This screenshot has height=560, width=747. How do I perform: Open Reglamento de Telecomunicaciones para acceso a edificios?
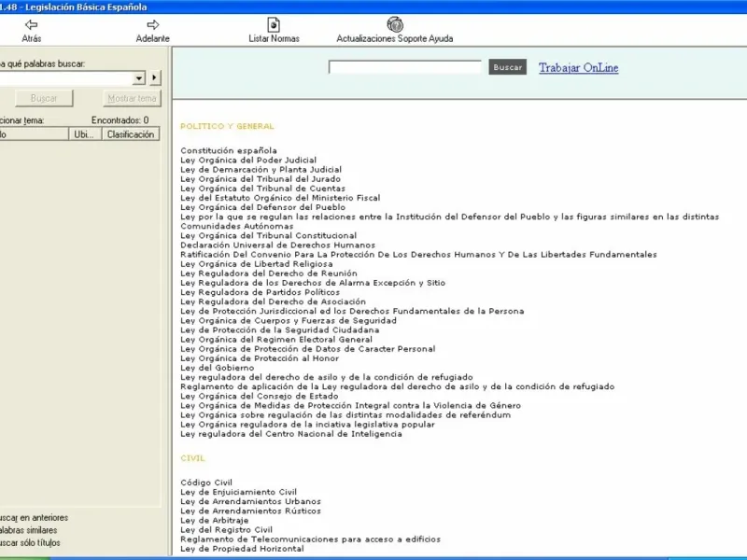tap(310, 539)
